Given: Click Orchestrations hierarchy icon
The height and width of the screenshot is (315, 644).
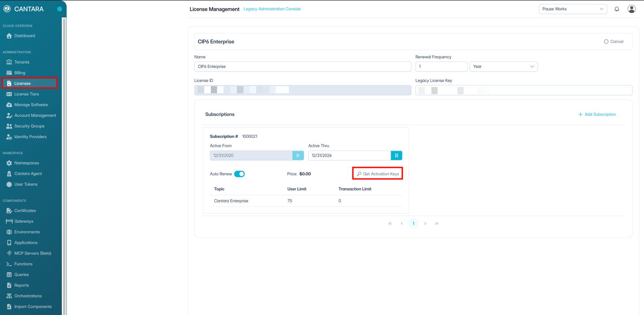Looking at the screenshot, I should 9,296.
